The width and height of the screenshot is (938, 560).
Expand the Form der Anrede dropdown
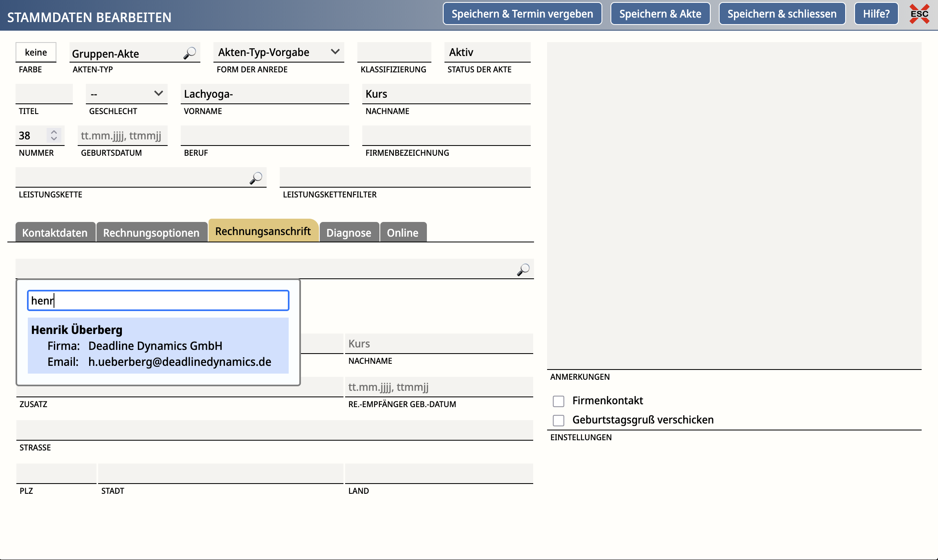click(278, 52)
